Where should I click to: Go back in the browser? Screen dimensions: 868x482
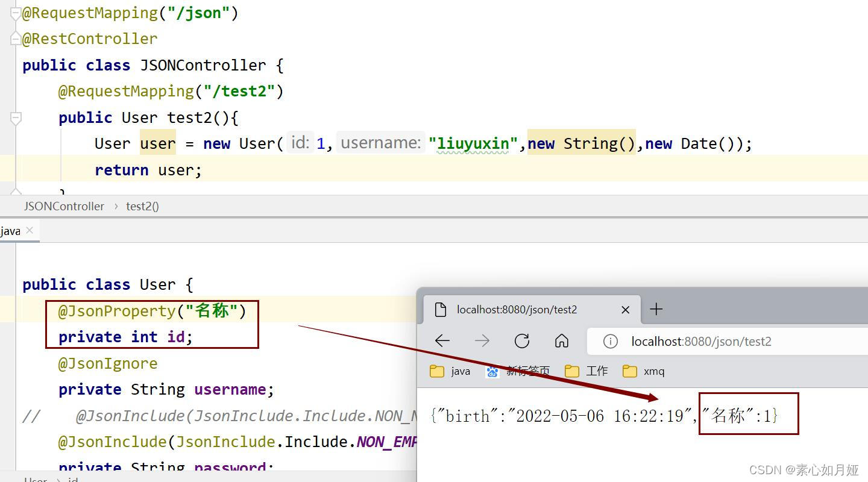click(442, 341)
